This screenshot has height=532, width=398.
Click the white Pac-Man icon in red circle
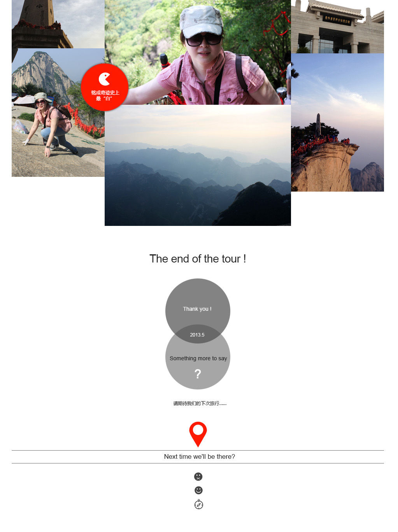tap(104, 79)
